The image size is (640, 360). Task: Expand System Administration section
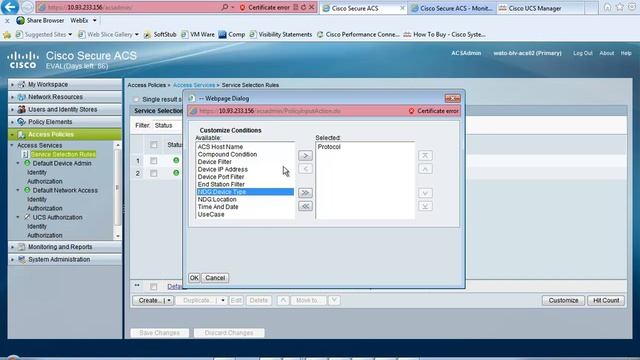click(12, 260)
